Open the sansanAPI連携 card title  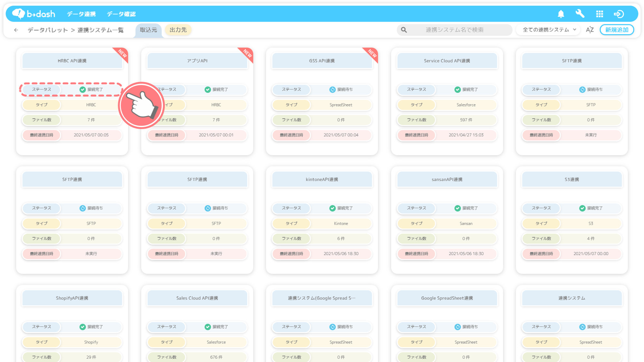click(447, 180)
